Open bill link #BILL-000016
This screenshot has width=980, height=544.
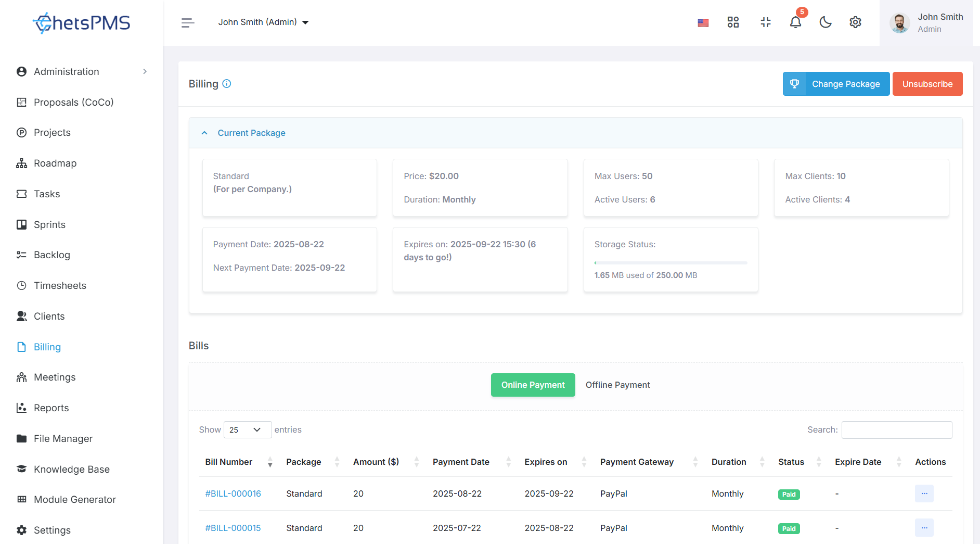(x=233, y=494)
